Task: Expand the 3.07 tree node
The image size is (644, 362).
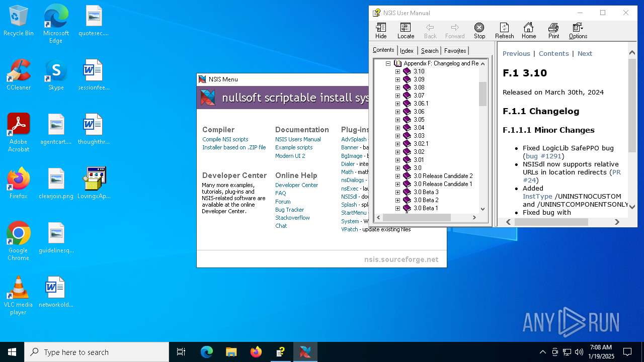Action: 397,96
